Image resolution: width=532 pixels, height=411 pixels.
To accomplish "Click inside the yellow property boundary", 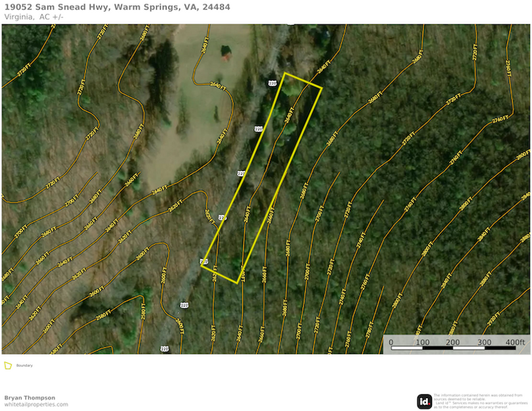I will pyautogui.click(x=263, y=178).
